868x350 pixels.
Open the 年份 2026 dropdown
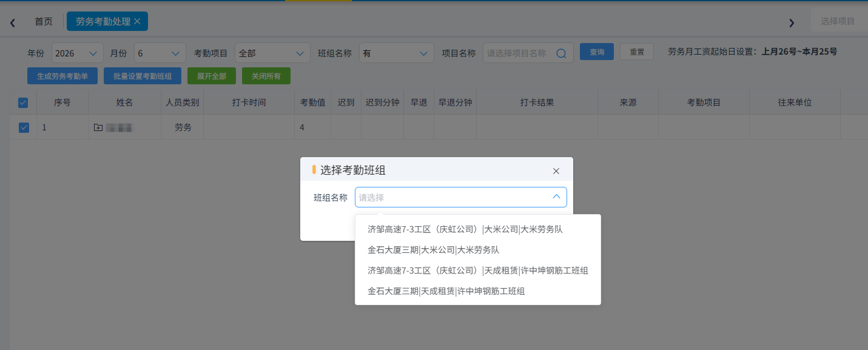(x=78, y=53)
